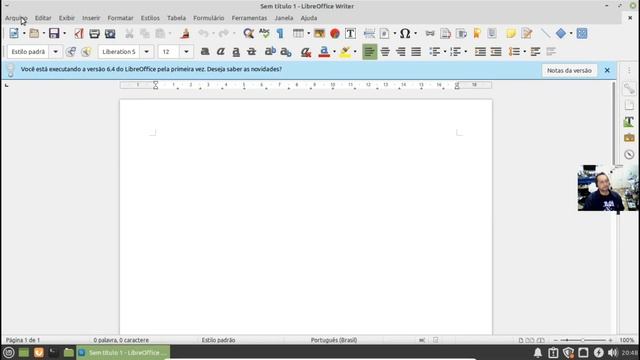Insert a chart icon
Viewport: 640px width, 360px height.
(x=335, y=33)
